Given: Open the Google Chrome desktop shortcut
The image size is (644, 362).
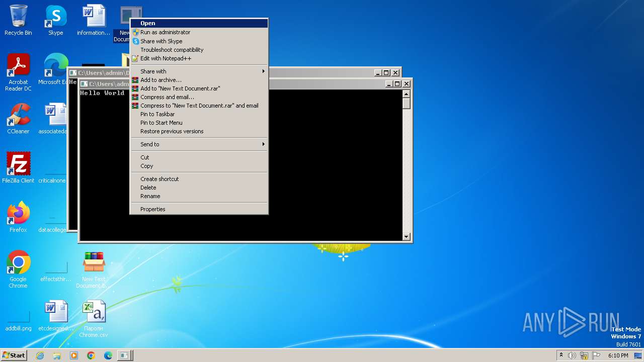Looking at the screenshot, I should [x=18, y=269].
